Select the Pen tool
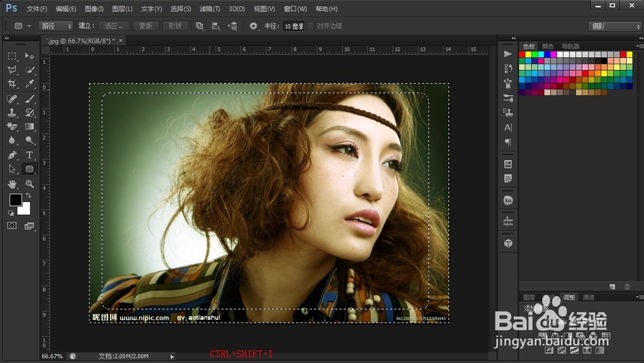 click(12, 155)
